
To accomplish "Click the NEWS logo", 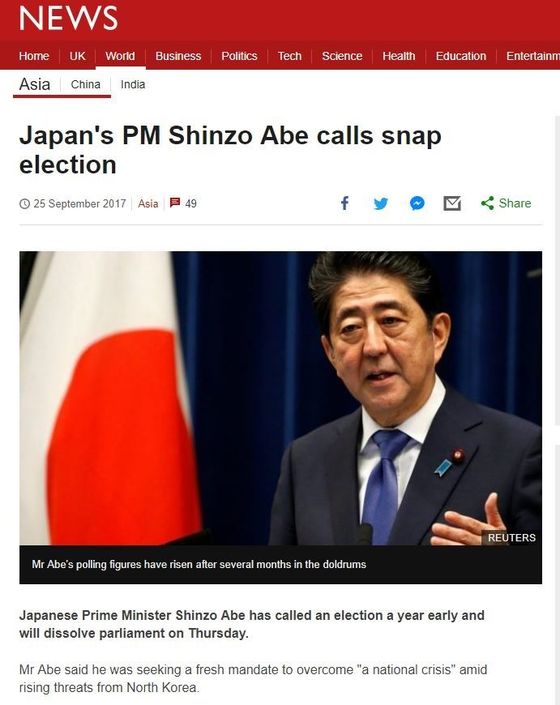I will tap(68, 19).
